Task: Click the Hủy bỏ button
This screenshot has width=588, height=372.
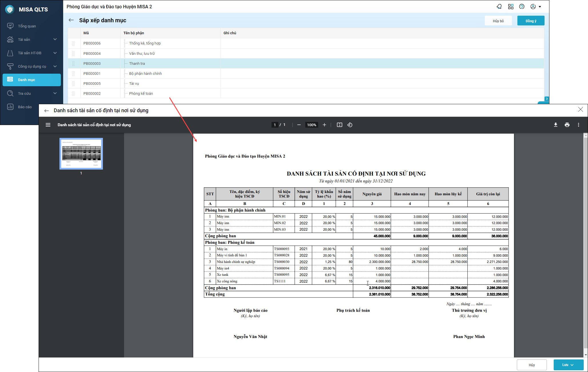Action: click(498, 21)
